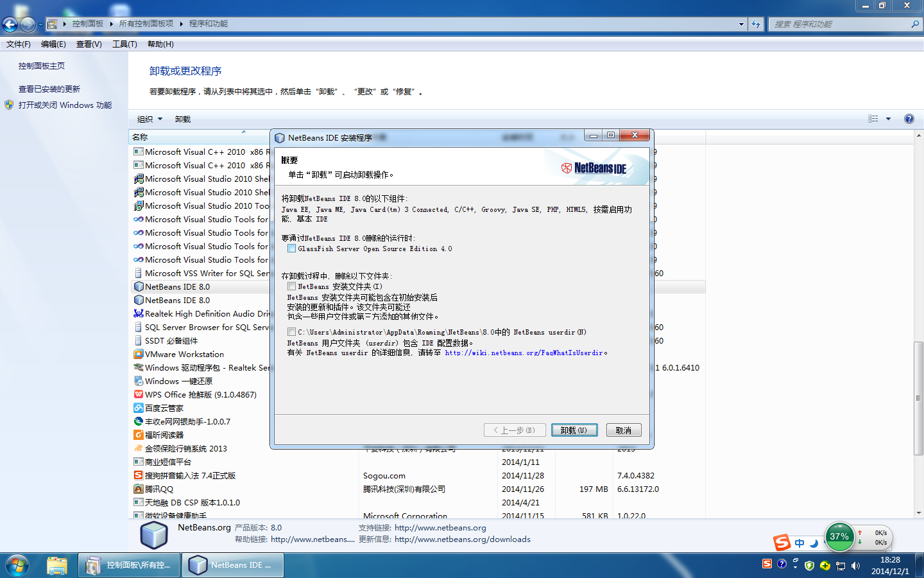Change view using the view icon
Image resolution: width=924 pixels, height=578 pixels.
pyautogui.click(x=873, y=119)
